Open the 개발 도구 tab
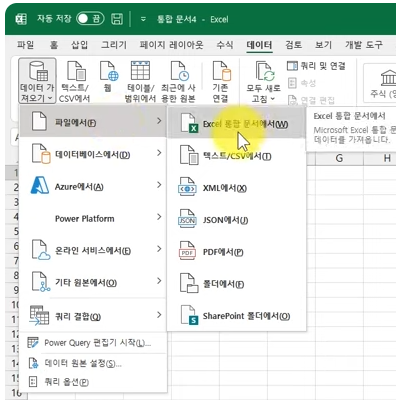The image size is (396, 400). pos(364,45)
